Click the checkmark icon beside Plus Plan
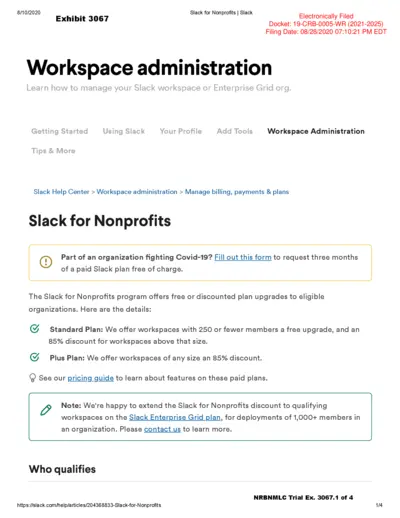This screenshot has height=518, width=400. coord(35,357)
